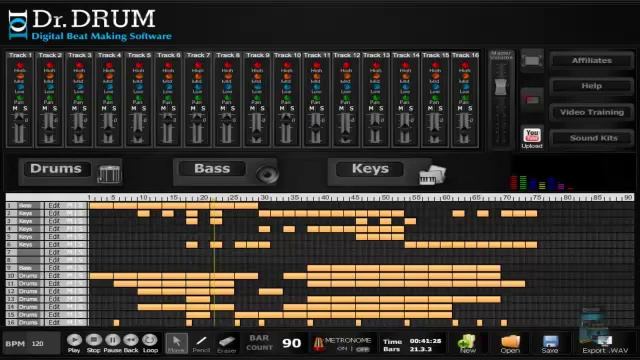Click the metronome icon
Screen dimensions: 640x360
coord(318,344)
